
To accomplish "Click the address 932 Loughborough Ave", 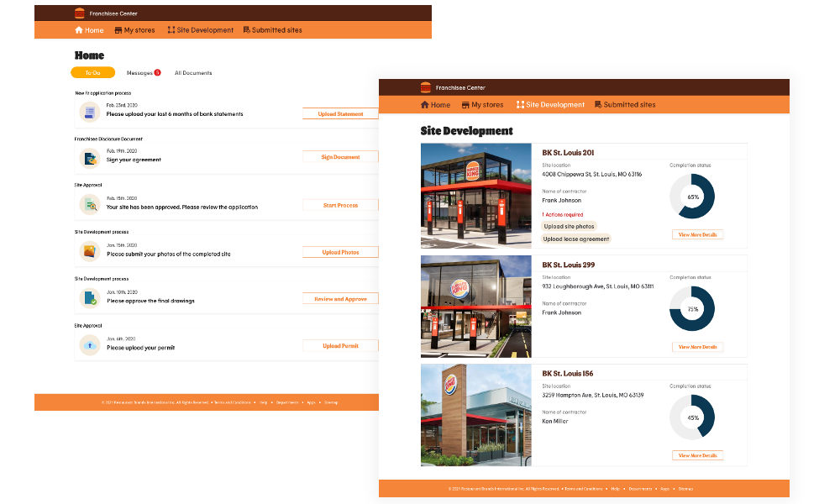I will (x=598, y=286).
